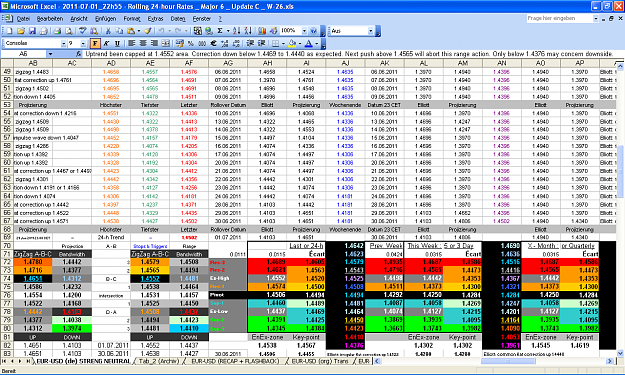Apply percent style format
Image resolution: width=625 pixels, height=375 pixels.
[x=191, y=43]
